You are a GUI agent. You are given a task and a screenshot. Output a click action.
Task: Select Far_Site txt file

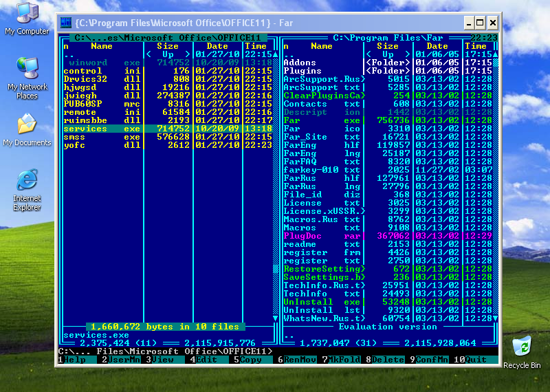[388, 137]
